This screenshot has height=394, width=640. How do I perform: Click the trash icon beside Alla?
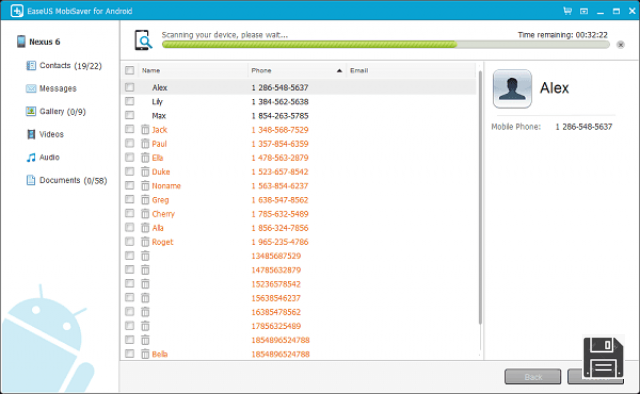click(145, 228)
